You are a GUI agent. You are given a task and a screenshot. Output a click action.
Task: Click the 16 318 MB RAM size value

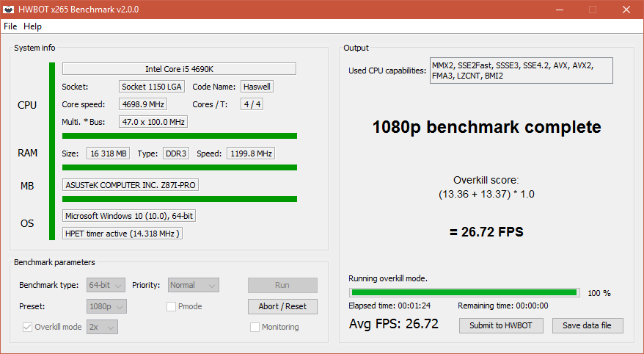tap(109, 153)
